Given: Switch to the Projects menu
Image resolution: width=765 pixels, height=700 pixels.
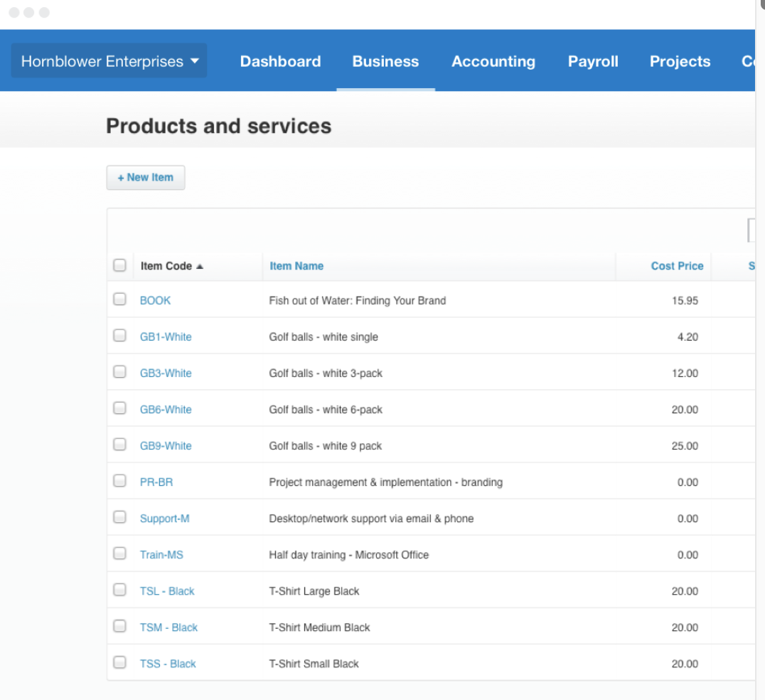Looking at the screenshot, I should tap(679, 61).
